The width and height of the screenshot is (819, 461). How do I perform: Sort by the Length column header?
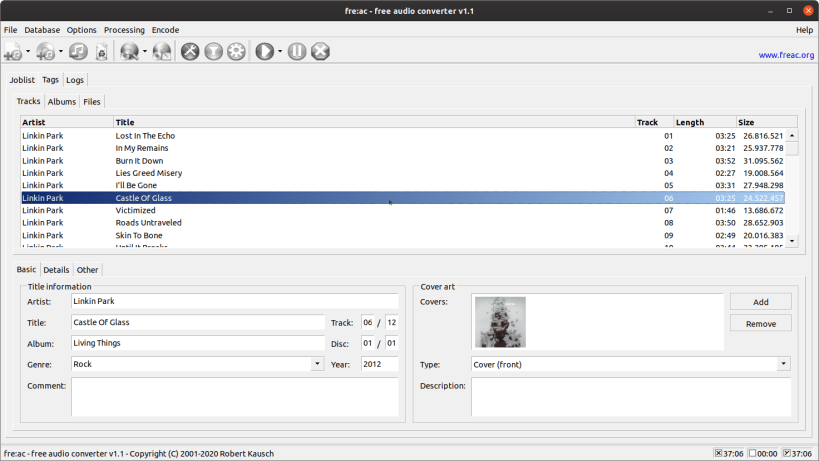click(705, 122)
